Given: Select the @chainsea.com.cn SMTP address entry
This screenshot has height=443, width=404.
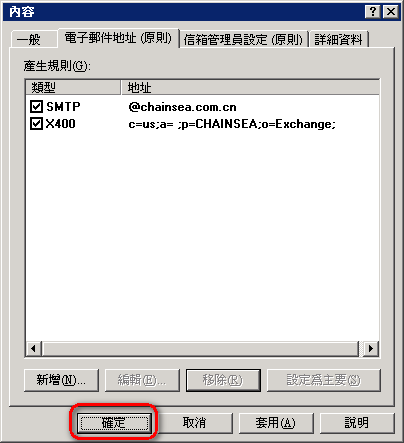Looking at the screenshot, I should click(182, 107).
